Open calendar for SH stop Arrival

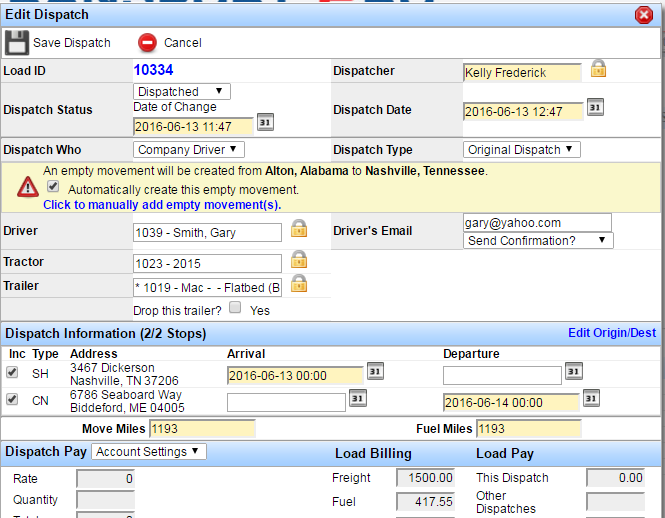tap(375, 371)
